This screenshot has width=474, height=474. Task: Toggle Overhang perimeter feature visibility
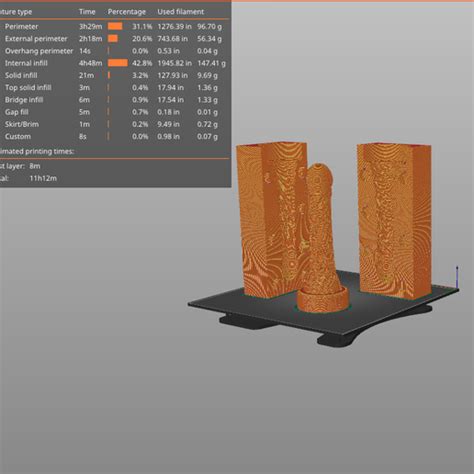(x=114, y=51)
